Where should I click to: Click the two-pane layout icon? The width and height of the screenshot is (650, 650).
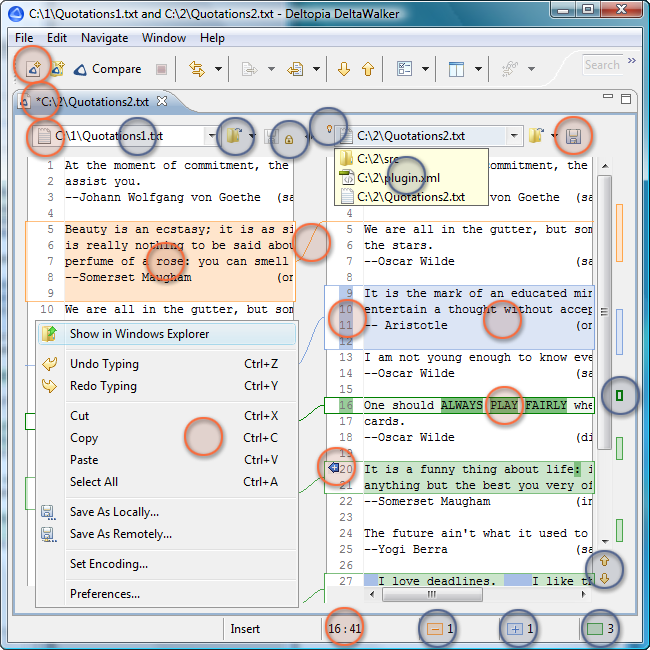tap(456, 69)
